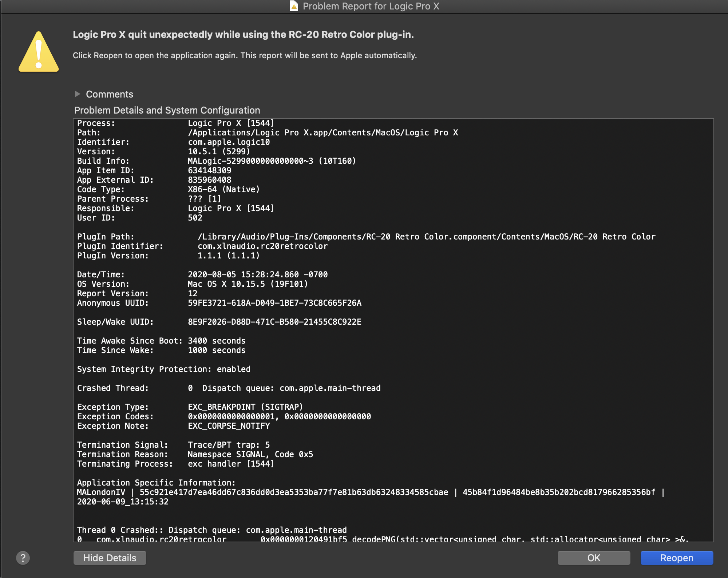Click the Exception Codes value '0x0000000000000001, 0x0000000000000000'

point(280,416)
